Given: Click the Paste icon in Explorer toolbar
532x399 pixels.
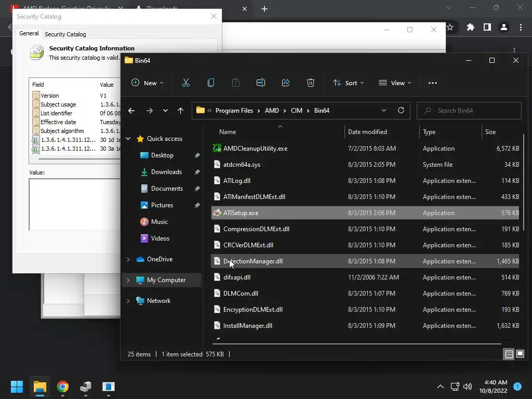Looking at the screenshot, I should tap(235, 83).
